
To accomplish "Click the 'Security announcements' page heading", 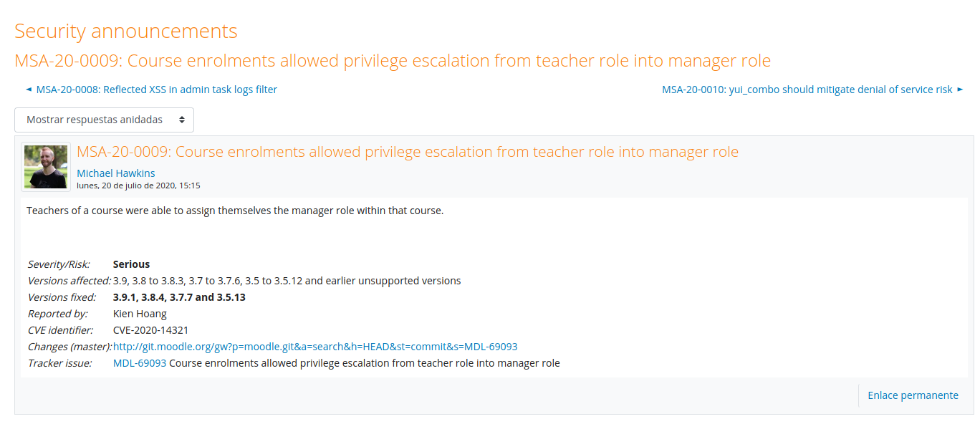I will [x=125, y=32].
